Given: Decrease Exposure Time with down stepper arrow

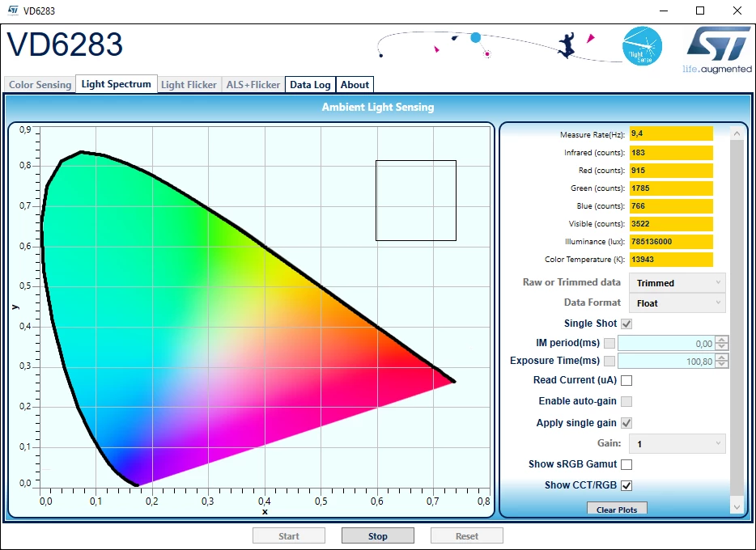Looking at the screenshot, I should point(722,364).
